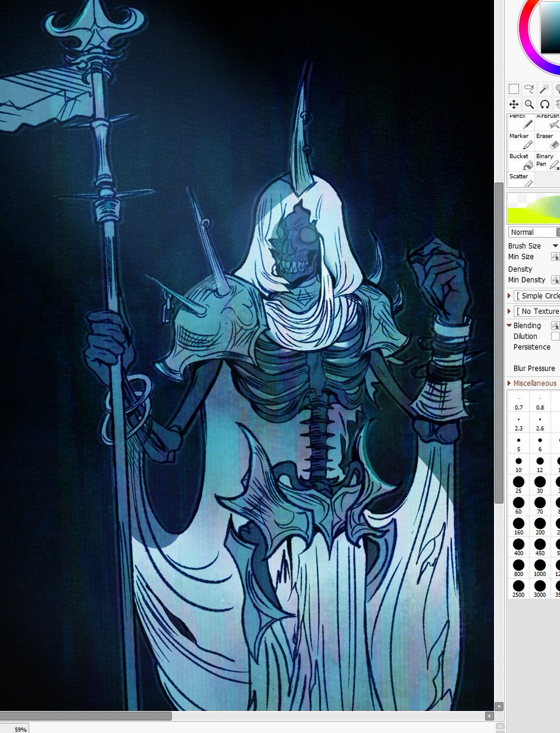Expand the Miscellaneous section
Image resolution: width=560 pixels, height=733 pixels.
point(510,383)
